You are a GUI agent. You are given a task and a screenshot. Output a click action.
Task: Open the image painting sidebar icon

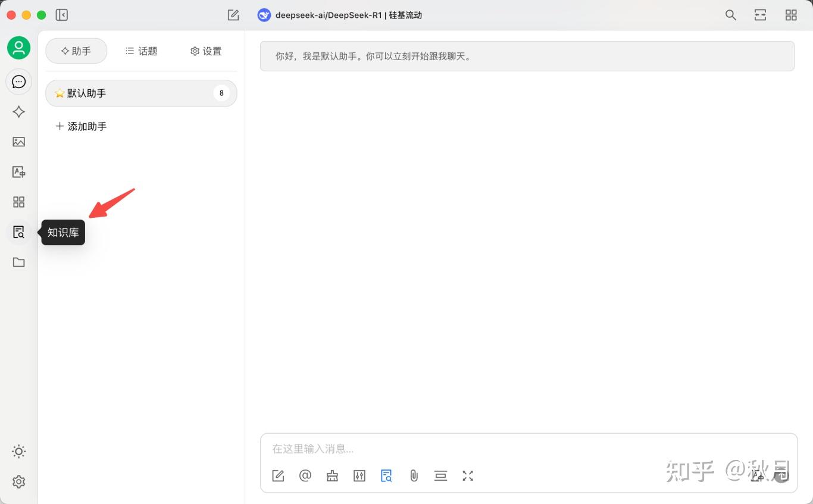click(19, 142)
